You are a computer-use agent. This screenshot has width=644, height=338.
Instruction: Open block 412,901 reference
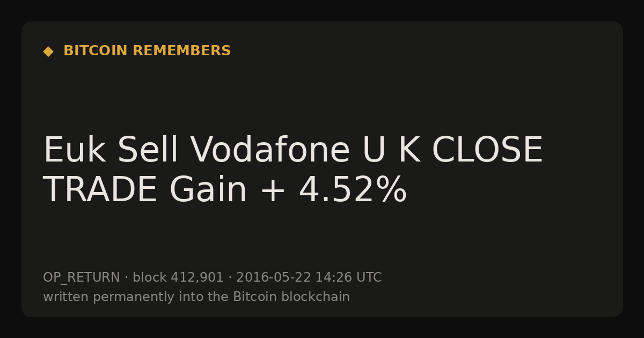coord(178,278)
